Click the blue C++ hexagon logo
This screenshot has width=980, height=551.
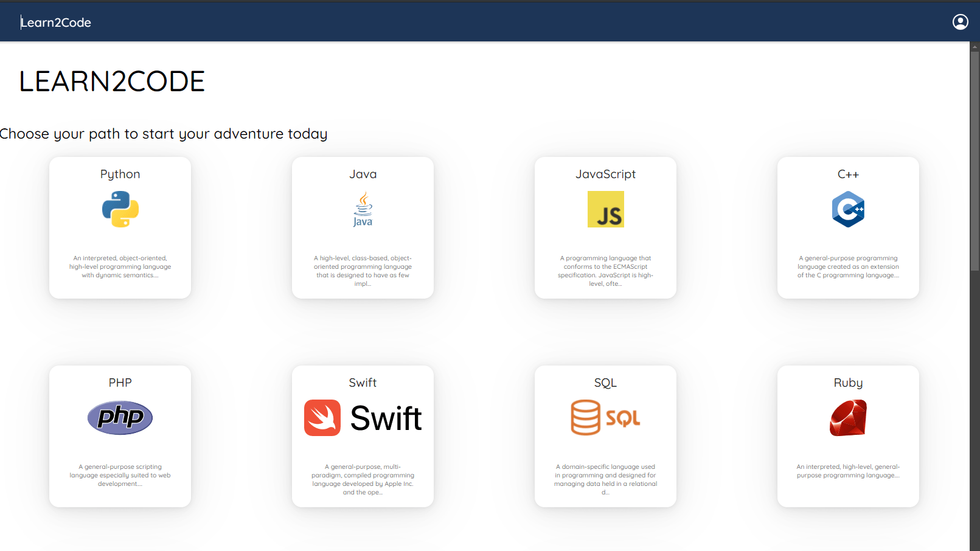(848, 209)
